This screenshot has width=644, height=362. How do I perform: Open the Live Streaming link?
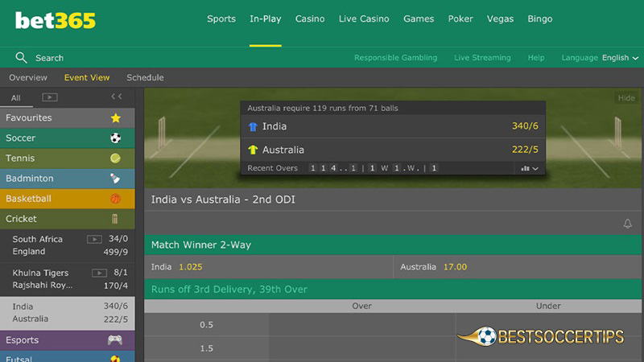pos(482,58)
